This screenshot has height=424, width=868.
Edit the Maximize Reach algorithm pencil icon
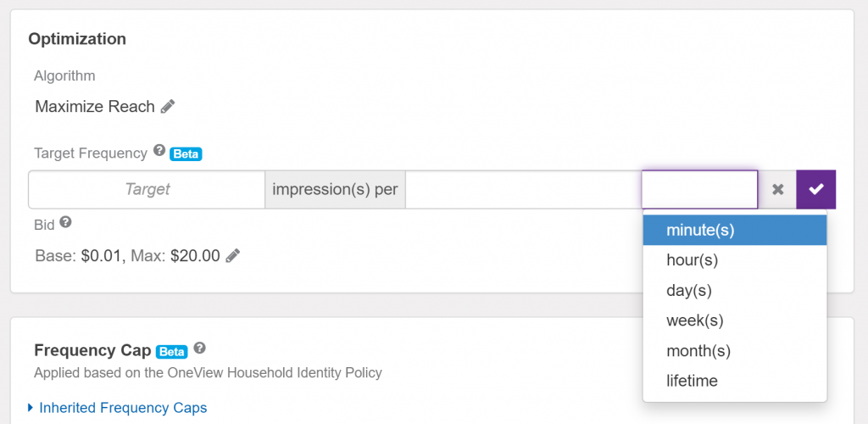click(x=168, y=107)
